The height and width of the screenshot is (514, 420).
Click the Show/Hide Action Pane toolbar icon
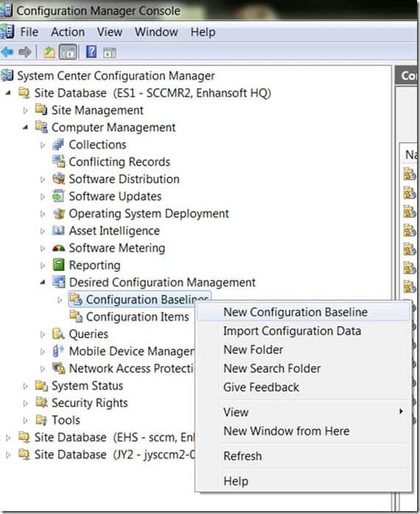(110, 52)
